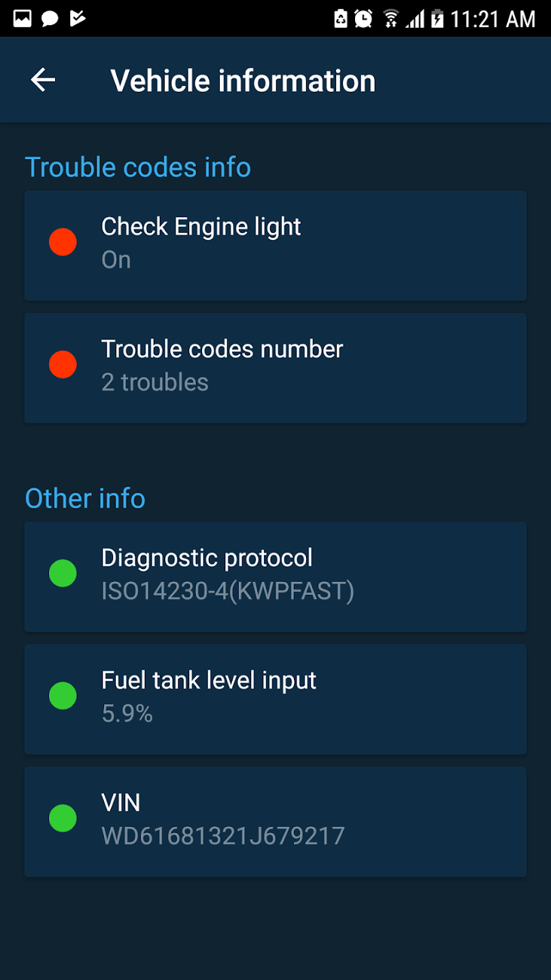551x980 pixels.
Task: Click the red Check Engine light indicator
Action: click(x=63, y=242)
